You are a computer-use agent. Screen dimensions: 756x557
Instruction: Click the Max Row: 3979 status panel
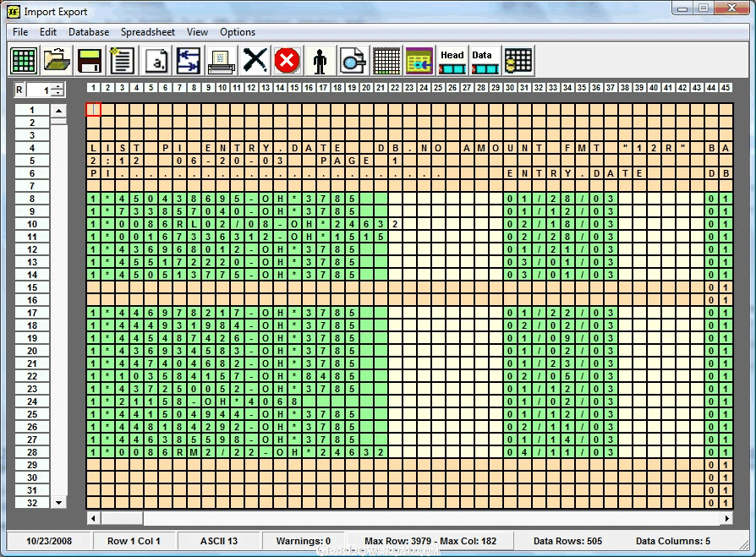point(430,541)
